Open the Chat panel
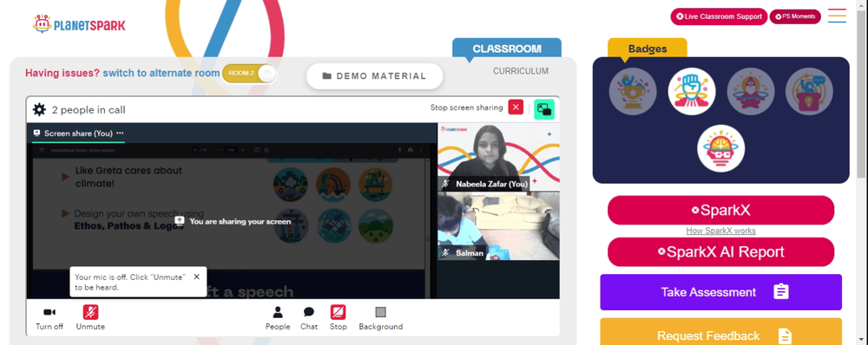868x345 pixels. [309, 318]
